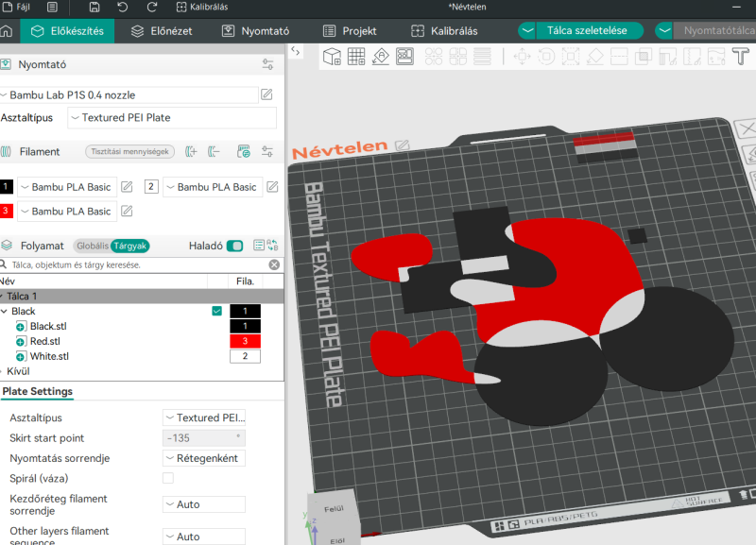Click the Auto orient icon

point(381,57)
